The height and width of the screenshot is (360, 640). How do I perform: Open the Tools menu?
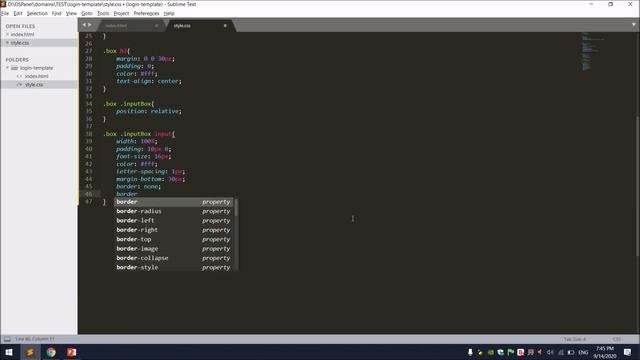pos(103,13)
